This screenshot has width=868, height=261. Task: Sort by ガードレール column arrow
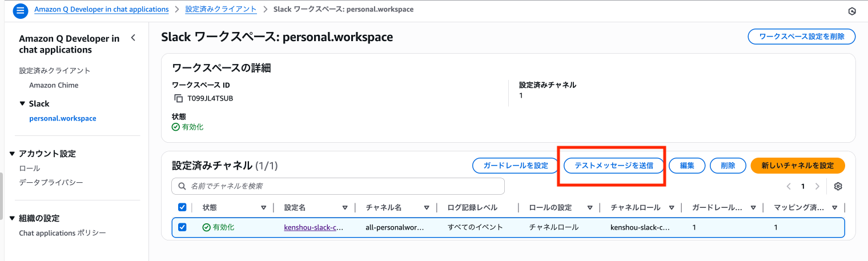coord(753,208)
